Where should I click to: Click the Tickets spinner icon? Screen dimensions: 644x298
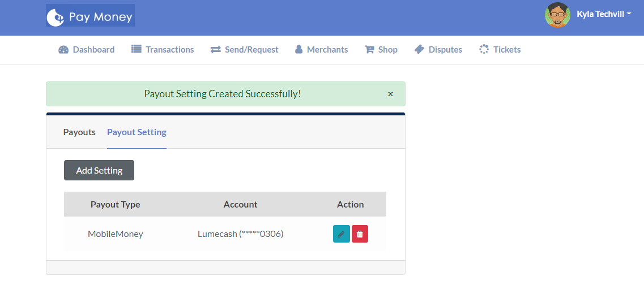[484, 50]
